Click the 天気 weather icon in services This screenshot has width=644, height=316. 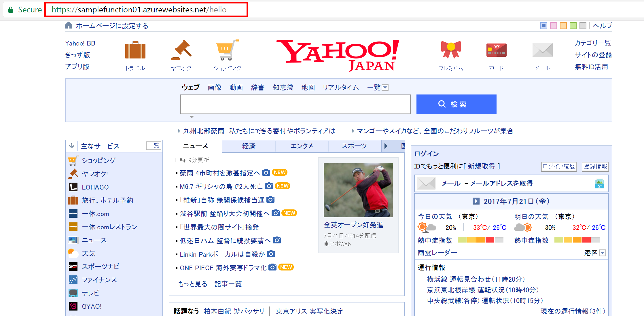[73, 253]
